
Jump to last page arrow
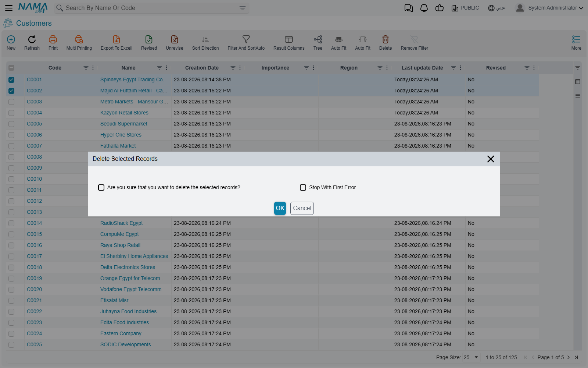(x=576, y=357)
